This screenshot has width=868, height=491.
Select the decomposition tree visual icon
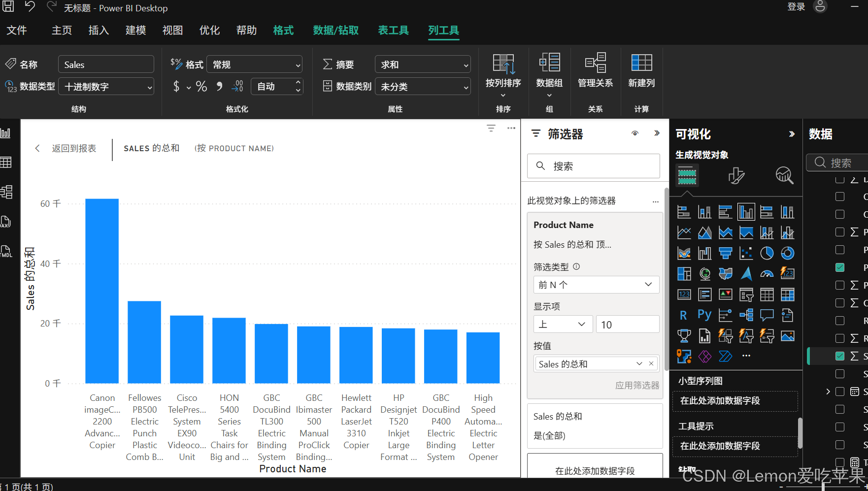click(x=746, y=315)
